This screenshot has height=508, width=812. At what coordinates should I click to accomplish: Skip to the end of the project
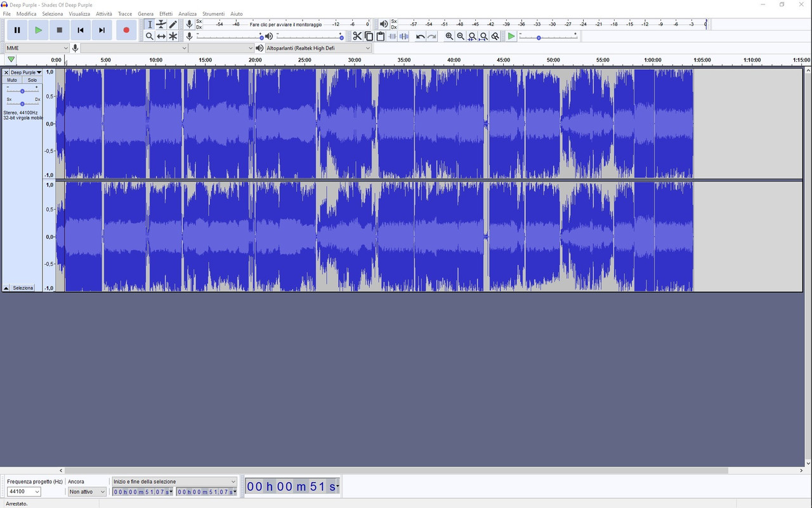point(101,30)
